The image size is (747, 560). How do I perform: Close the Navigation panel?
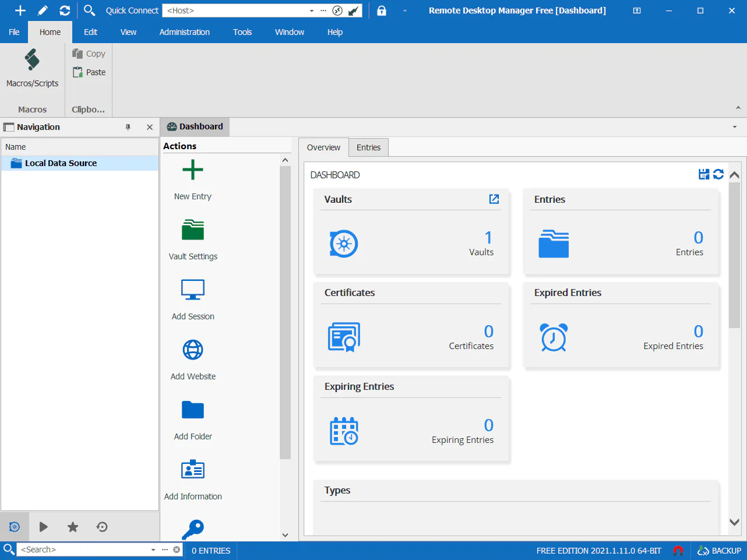pyautogui.click(x=150, y=127)
